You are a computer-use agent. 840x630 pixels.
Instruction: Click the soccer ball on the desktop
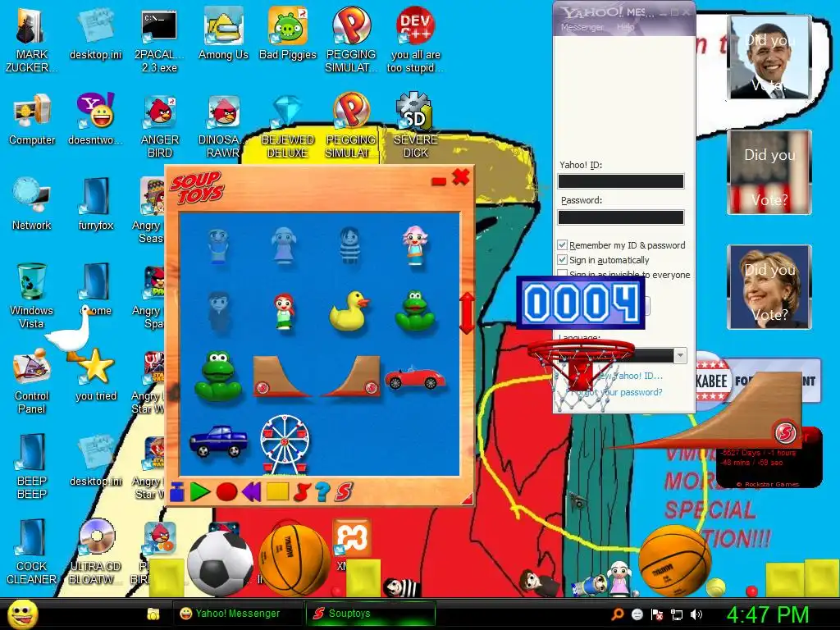coord(220,563)
